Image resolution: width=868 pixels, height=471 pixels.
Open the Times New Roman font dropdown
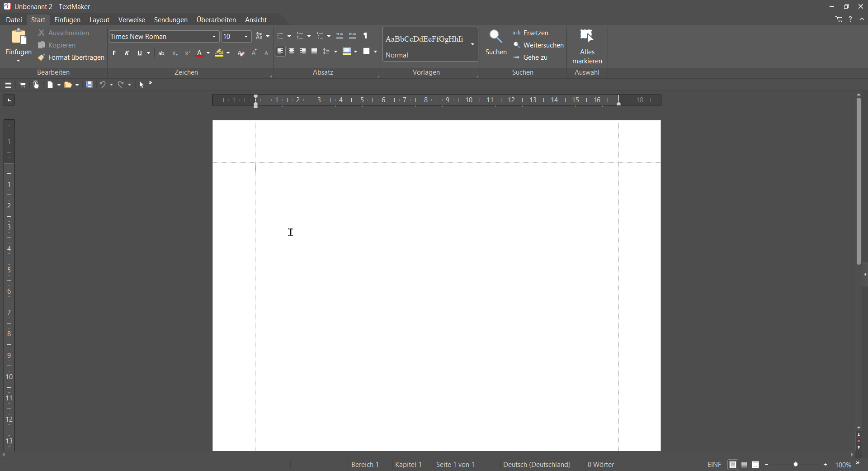pyautogui.click(x=214, y=36)
